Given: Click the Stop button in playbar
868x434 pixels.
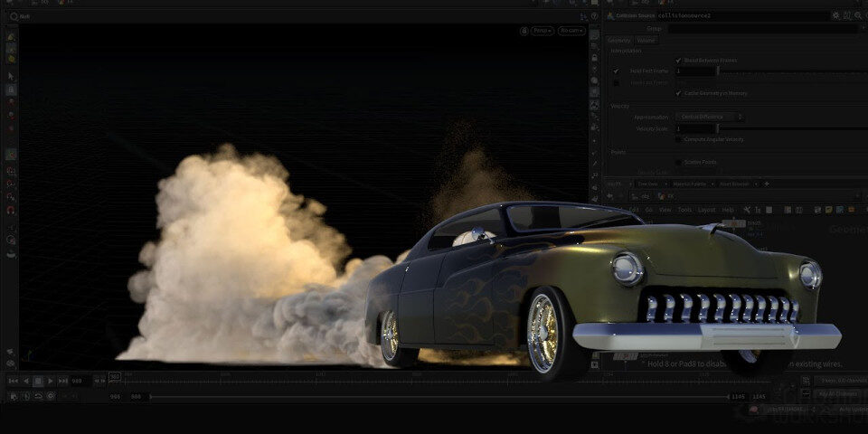Looking at the screenshot, I should pos(38,382).
